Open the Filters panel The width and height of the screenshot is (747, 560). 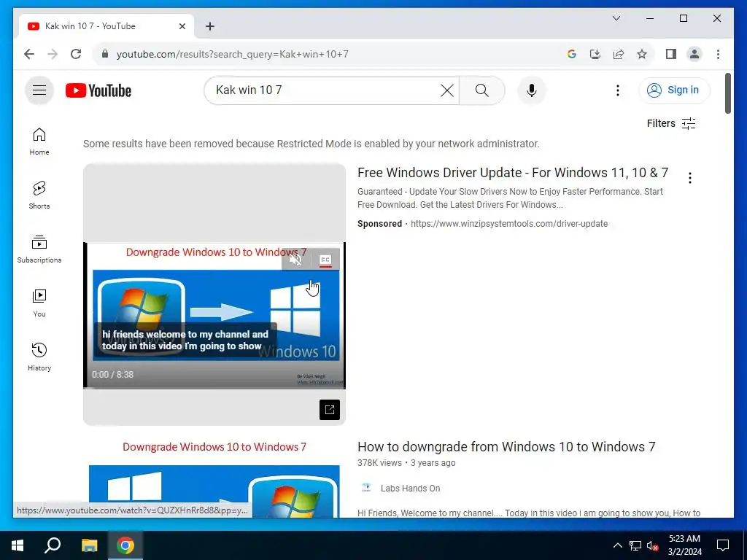tap(671, 123)
